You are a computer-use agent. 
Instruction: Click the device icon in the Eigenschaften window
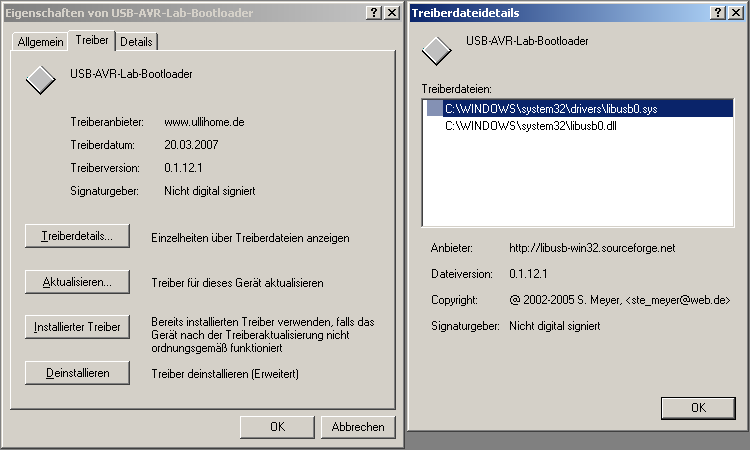41,80
